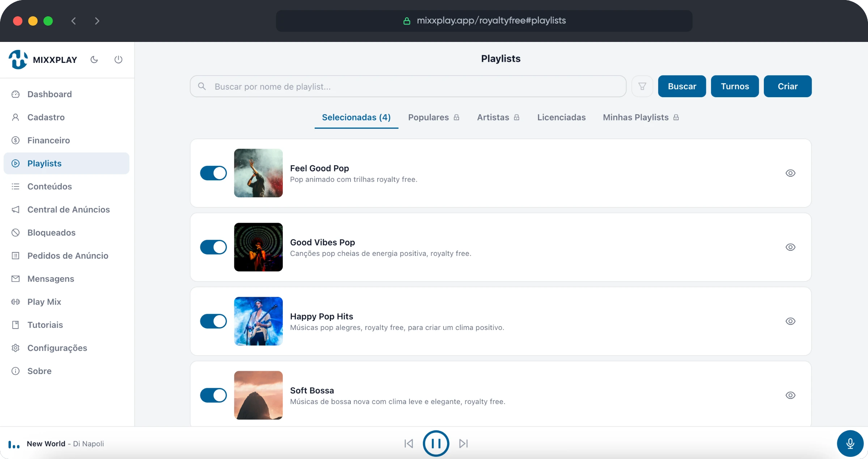Screen dimensions: 868x459
Task: Open Central de Anúncios
Action: coord(67,210)
